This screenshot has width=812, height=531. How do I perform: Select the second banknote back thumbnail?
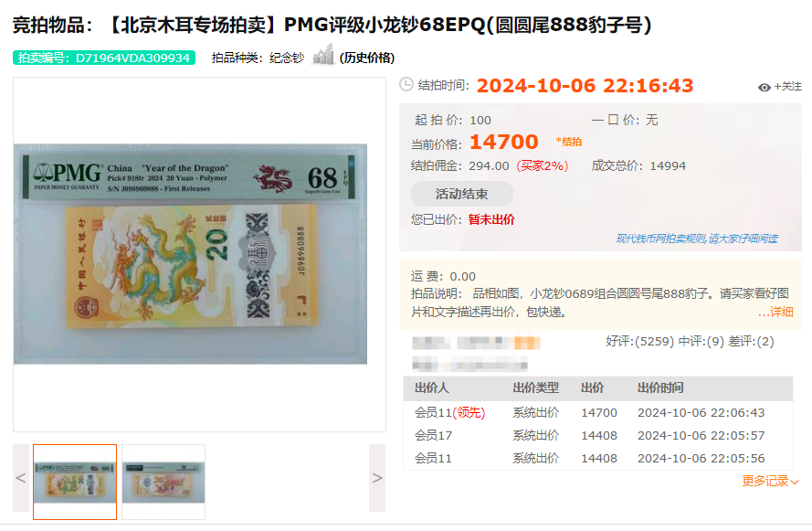tap(163, 482)
